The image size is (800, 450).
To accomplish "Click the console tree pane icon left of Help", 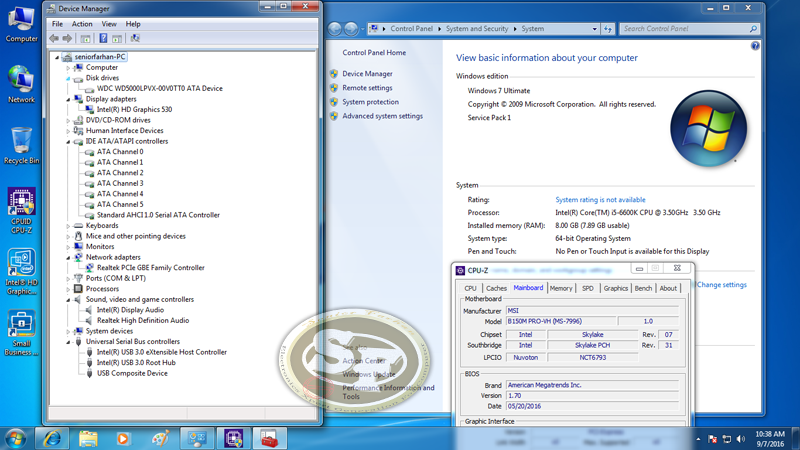I will pyautogui.click(x=85, y=38).
